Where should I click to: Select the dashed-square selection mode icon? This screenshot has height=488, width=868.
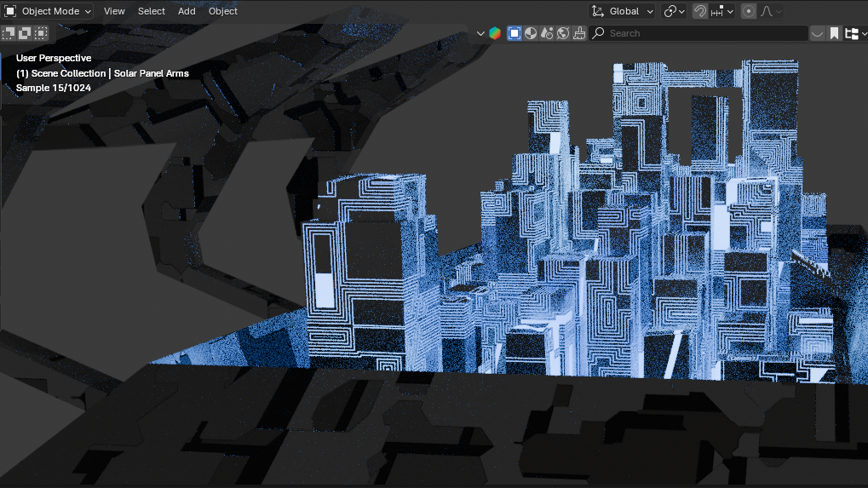pyautogui.click(x=41, y=33)
